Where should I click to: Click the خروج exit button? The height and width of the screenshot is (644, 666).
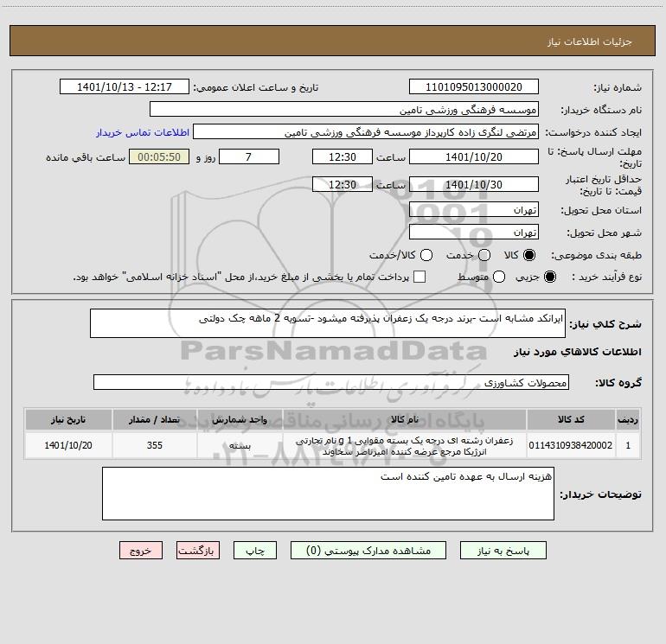click(141, 550)
